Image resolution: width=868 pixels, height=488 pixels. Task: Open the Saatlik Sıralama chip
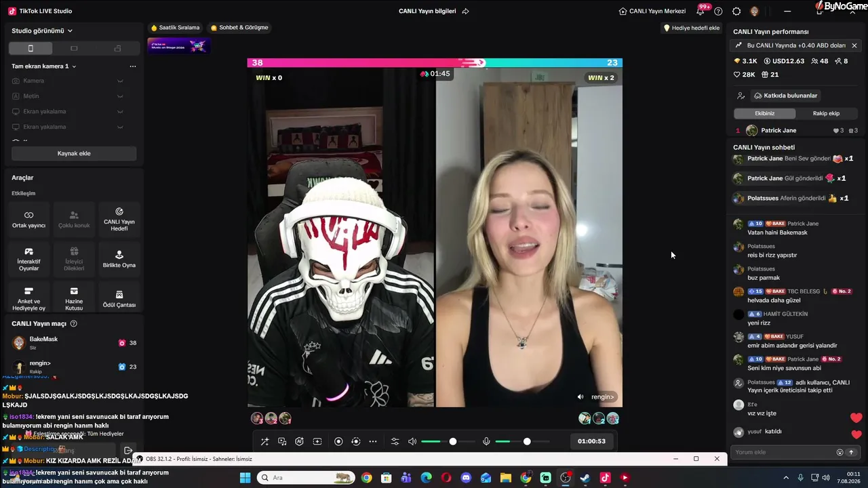coord(176,28)
